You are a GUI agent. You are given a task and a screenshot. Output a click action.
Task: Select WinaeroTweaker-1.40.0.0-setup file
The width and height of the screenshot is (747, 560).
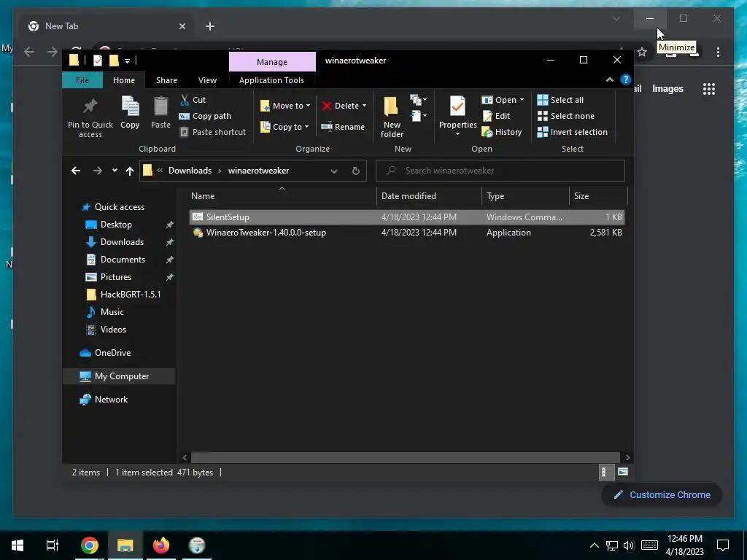tap(406, 233)
